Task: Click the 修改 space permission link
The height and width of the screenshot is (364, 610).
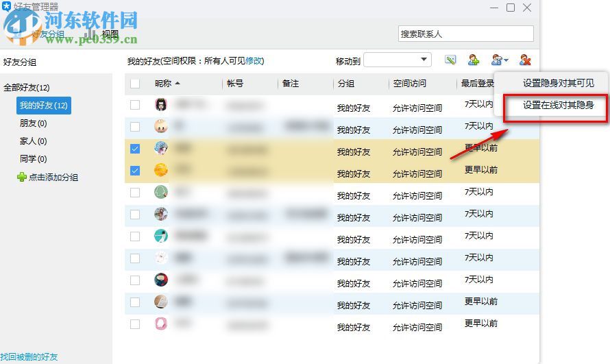Action: pyautogui.click(x=254, y=61)
